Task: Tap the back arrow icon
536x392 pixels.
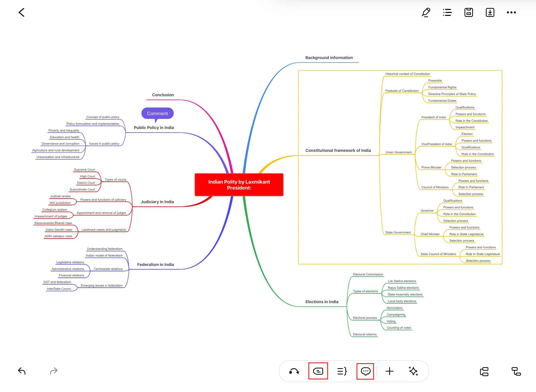Action: pyautogui.click(x=22, y=12)
